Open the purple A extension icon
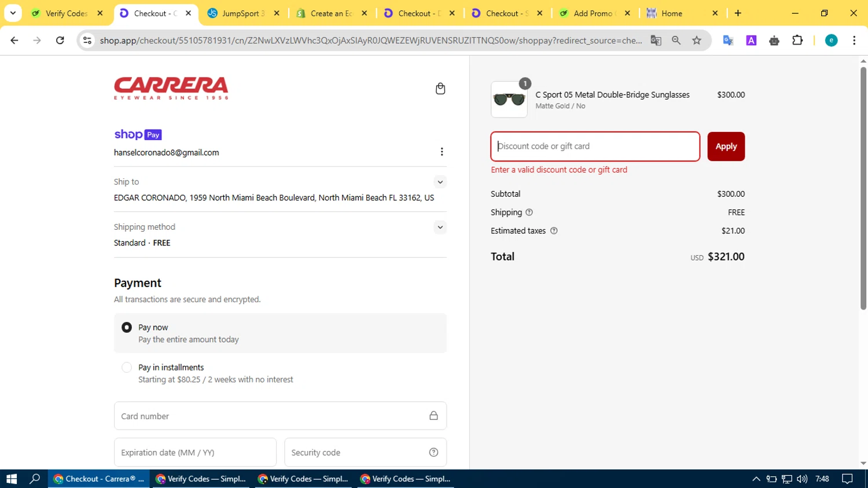 point(751,40)
